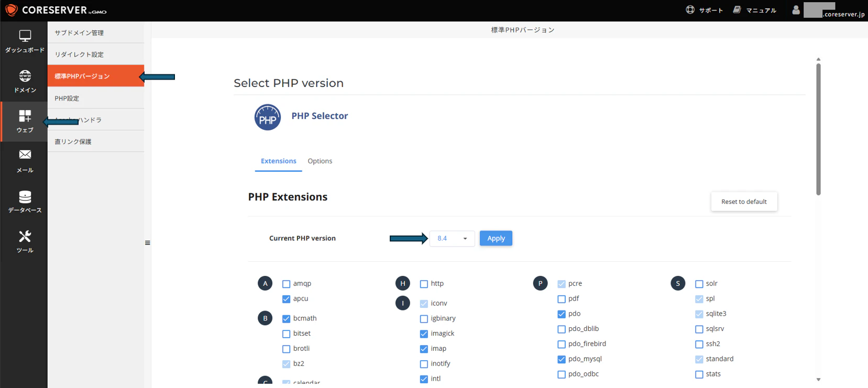Screen dimensions: 868x388
Task: Collapse the sidebar with the hamburger handle
Action: (x=148, y=243)
